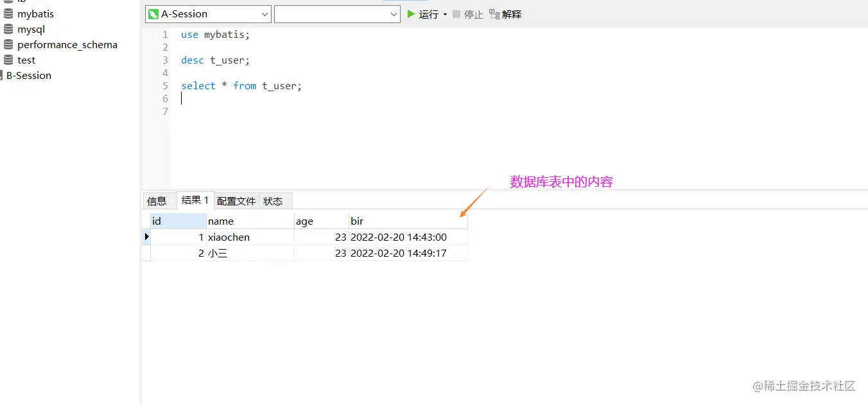Click the 小三 name cell
Viewport: 868px width, 405px height.
250,253
